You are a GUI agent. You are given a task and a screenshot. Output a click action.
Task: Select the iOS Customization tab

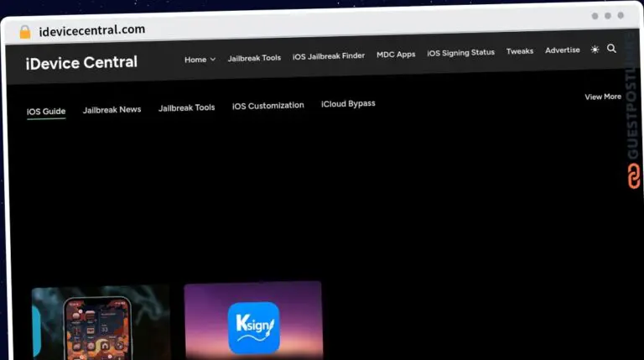[267, 106]
